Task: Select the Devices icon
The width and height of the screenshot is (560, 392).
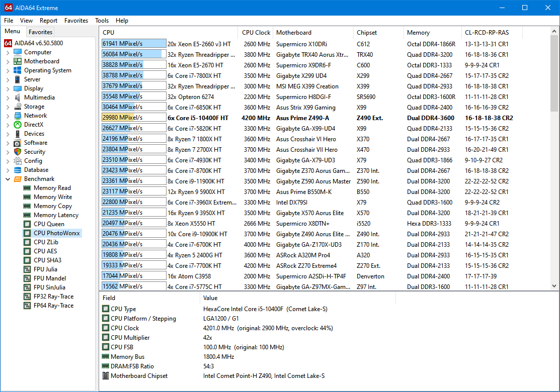Action: [18, 133]
